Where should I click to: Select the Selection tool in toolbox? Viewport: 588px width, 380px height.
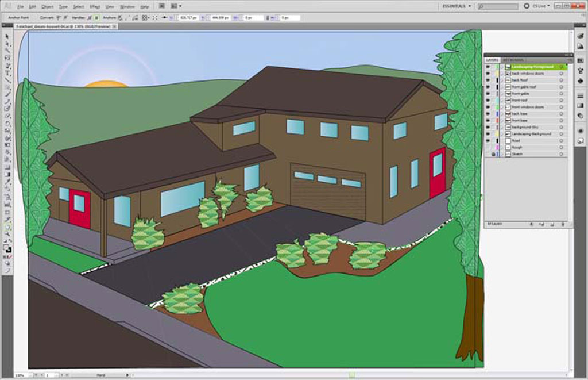(x=7, y=36)
